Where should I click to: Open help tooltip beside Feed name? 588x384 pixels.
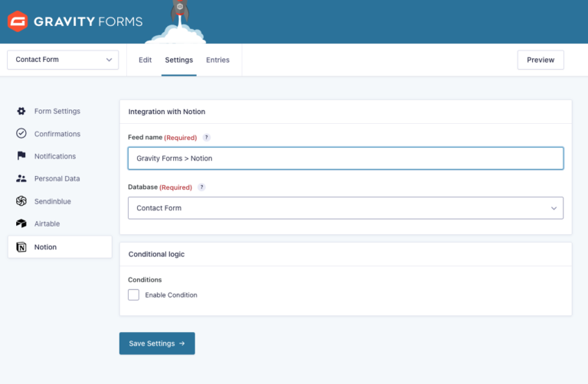coord(207,138)
